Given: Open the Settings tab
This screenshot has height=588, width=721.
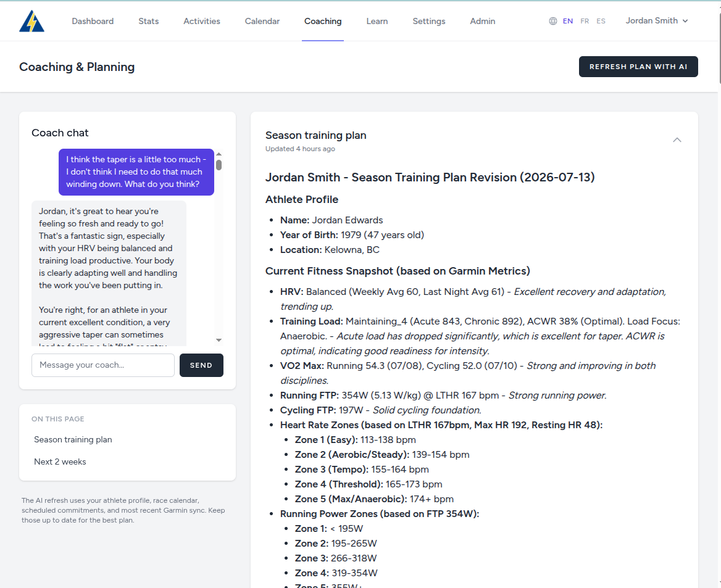Looking at the screenshot, I should tap(429, 21).
